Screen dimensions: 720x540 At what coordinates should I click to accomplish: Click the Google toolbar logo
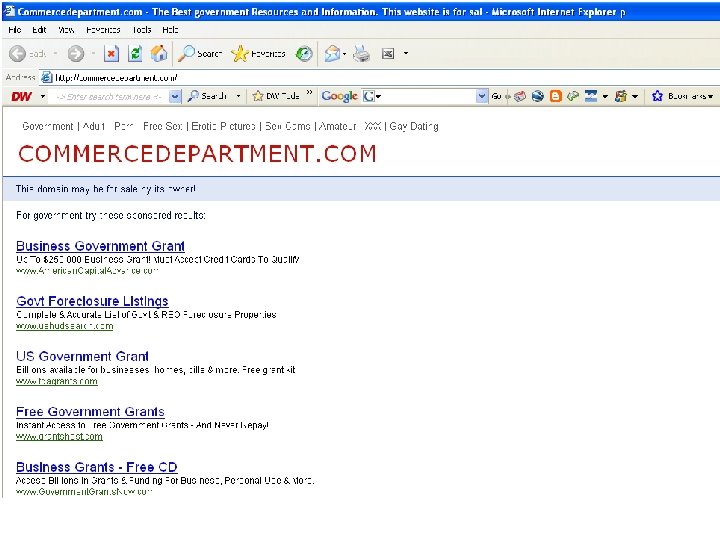click(339, 96)
